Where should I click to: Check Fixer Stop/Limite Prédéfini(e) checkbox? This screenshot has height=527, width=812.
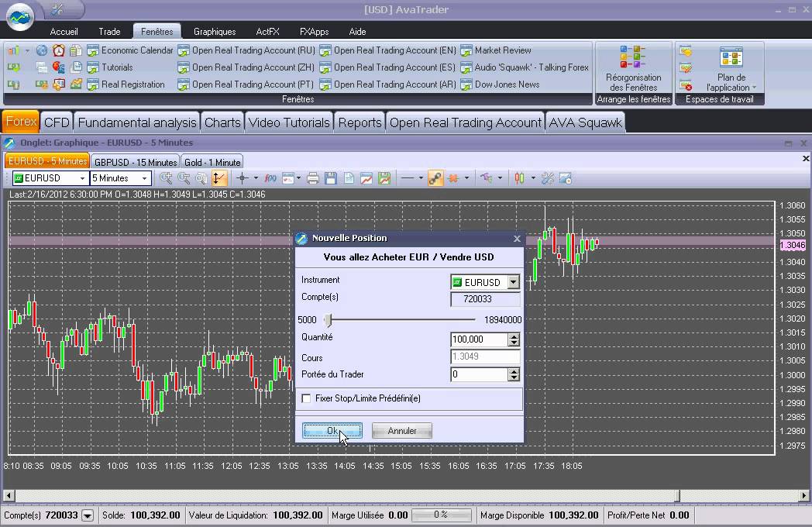(x=307, y=398)
